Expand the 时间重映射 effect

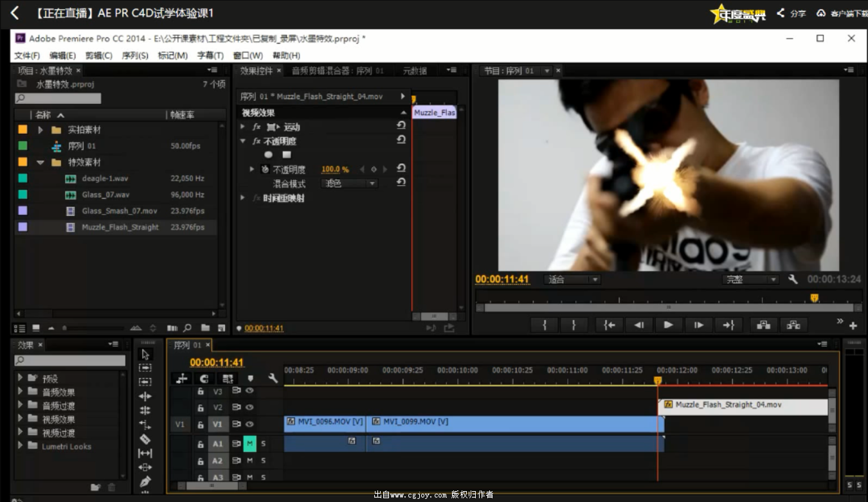[x=243, y=198]
